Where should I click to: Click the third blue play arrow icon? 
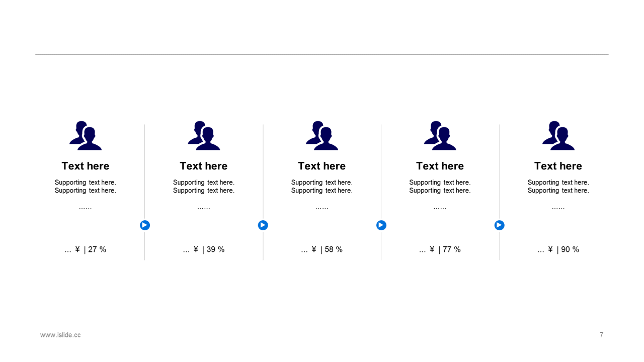coord(381,225)
